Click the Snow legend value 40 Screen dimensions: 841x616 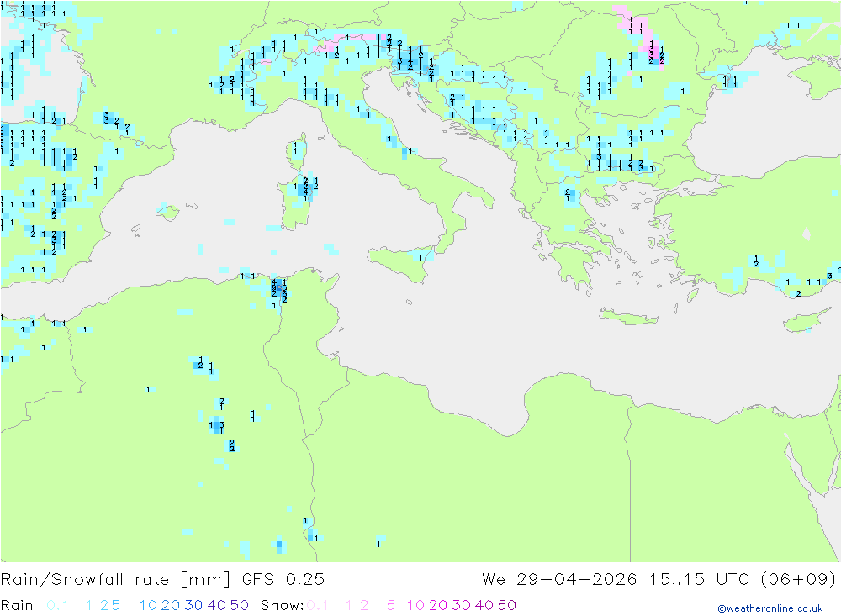pyautogui.click(x=484, y=605)
